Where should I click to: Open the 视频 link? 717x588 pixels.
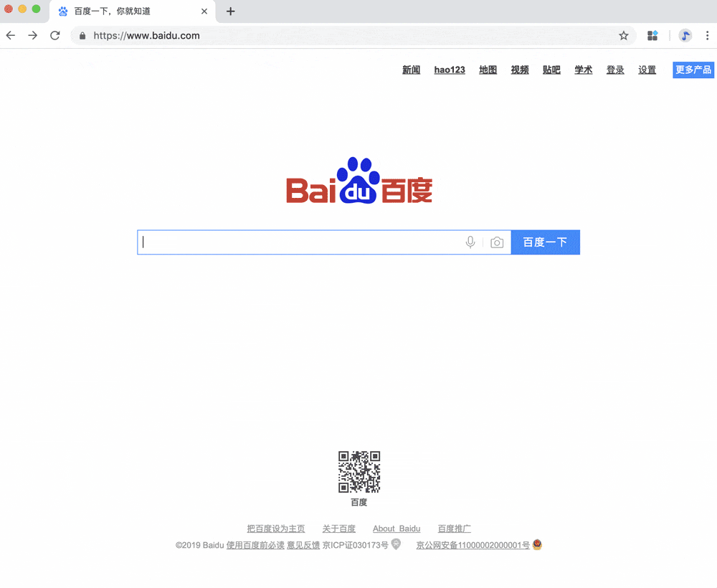[x=520, y=70]
